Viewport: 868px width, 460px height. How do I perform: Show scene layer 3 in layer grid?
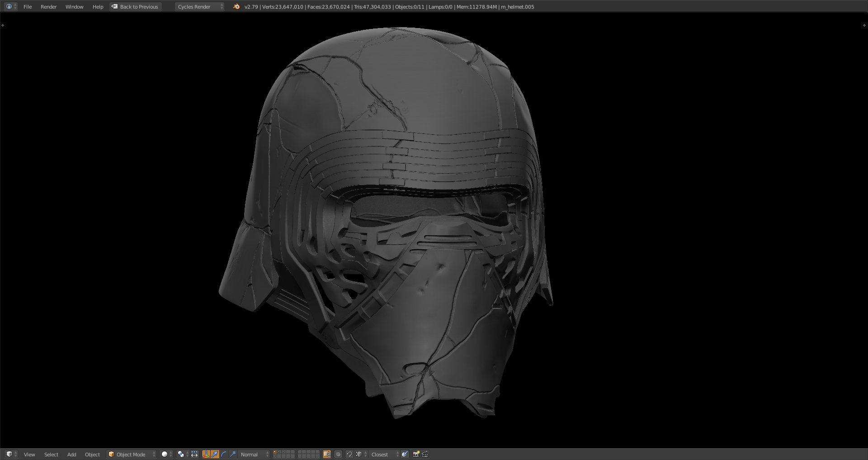283,452
